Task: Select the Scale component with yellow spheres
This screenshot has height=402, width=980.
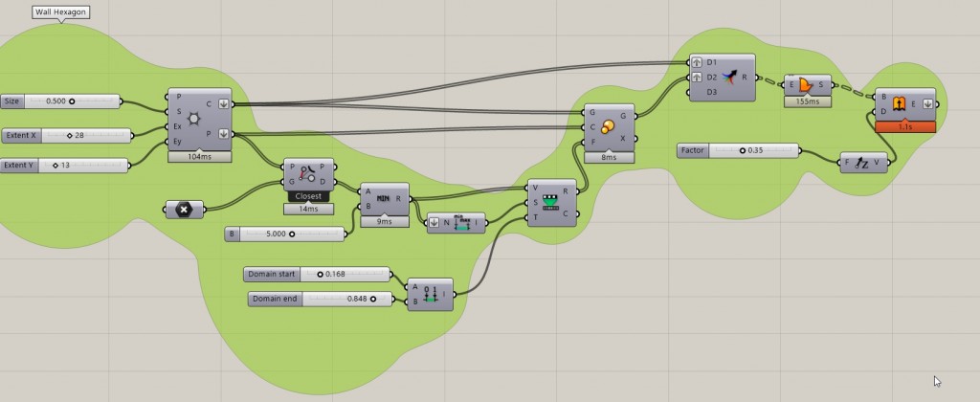Action: [608, 125]
